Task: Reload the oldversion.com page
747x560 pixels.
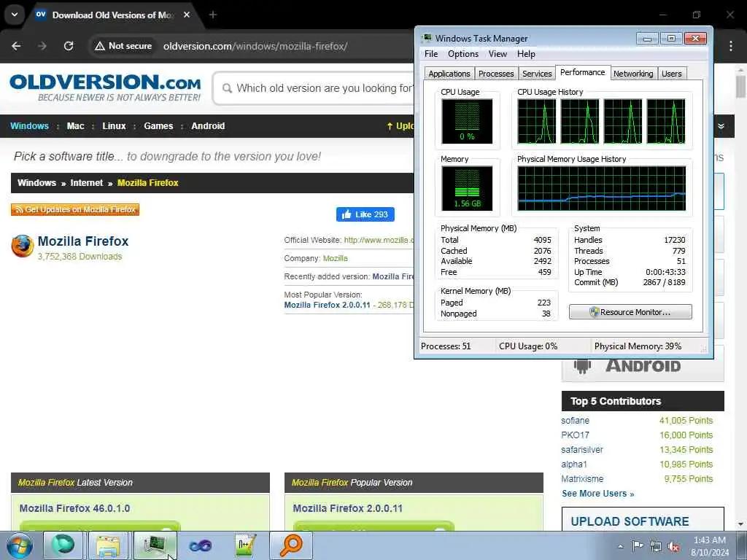Action: coord(69,46)
